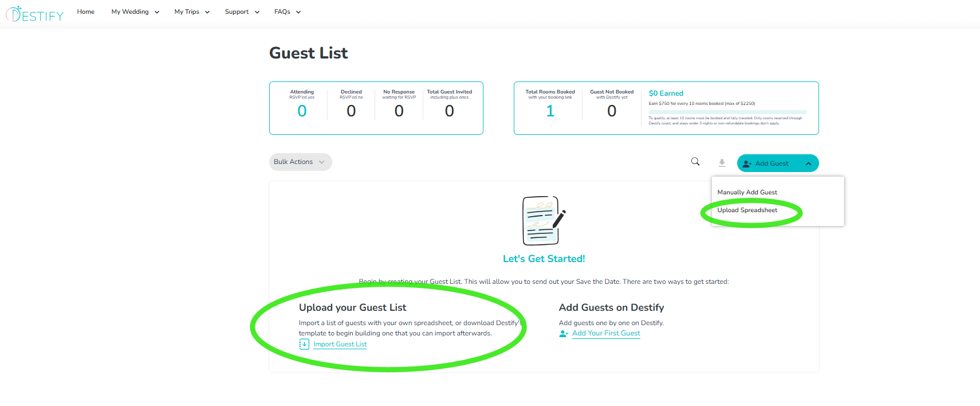
Task: Expand the FAQs menu
Action: (286, 11)
